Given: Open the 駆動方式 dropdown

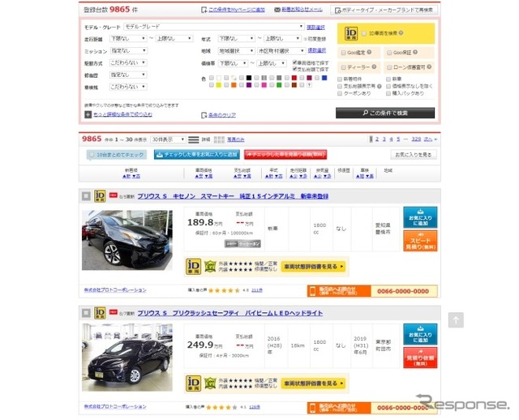Looking at the screenshot, I should tap(128, 62).
